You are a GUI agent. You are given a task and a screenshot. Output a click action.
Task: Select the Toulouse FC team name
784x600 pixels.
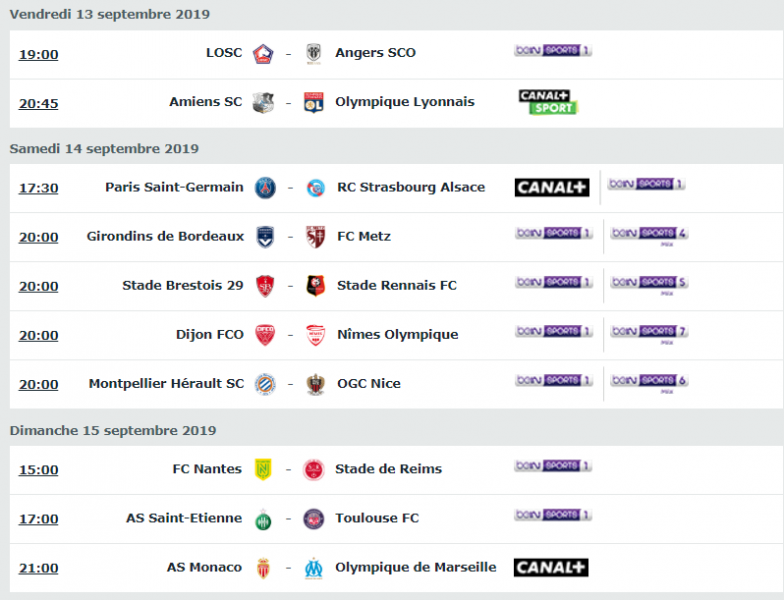click(x=377, y=518)
